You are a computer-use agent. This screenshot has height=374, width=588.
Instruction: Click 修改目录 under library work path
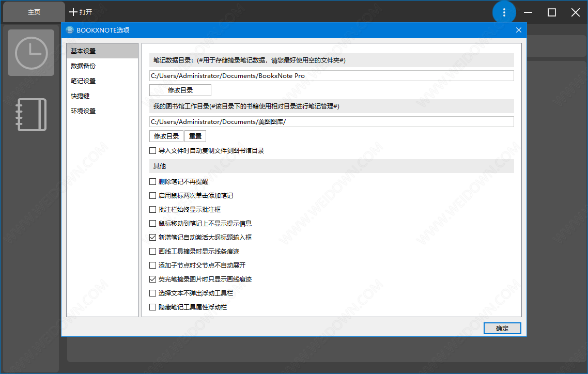tap(166, 136)
